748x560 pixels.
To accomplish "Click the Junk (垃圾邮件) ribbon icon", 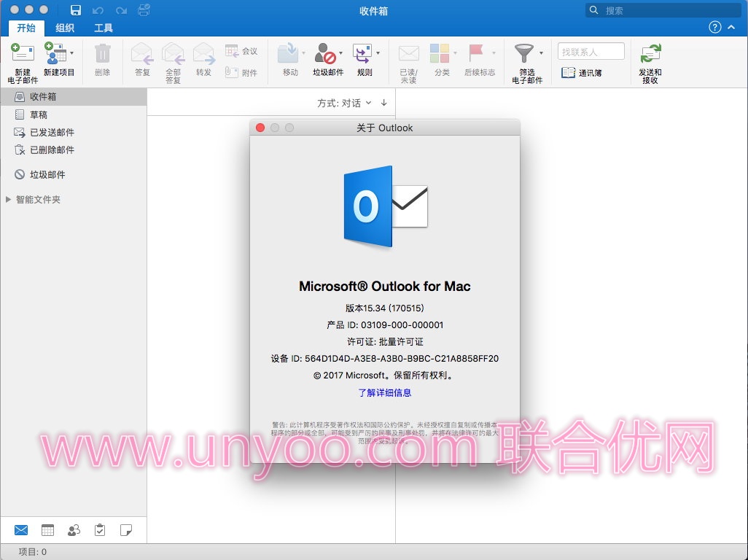I will [325, 53].
